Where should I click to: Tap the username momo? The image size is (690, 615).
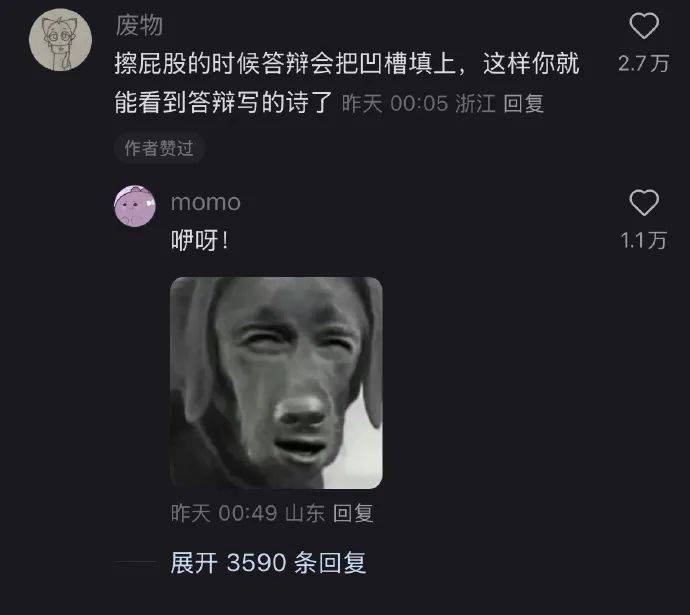point(206,203)
